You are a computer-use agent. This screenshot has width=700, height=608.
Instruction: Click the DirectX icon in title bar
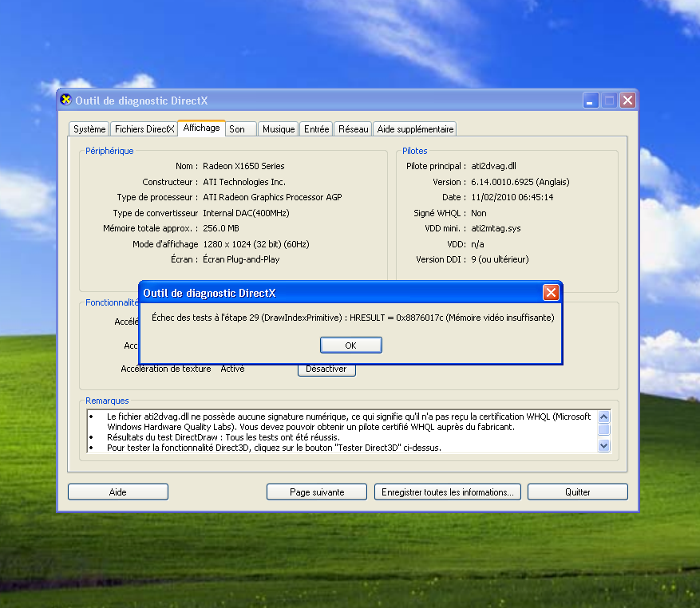pyautogui.click(x=65, y=100)
